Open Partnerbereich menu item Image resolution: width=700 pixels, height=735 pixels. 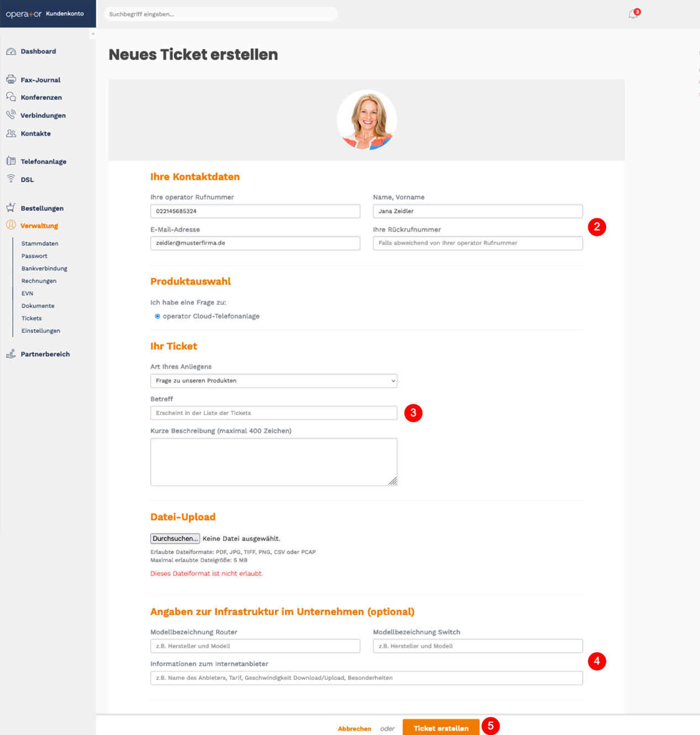pos(45,354)
